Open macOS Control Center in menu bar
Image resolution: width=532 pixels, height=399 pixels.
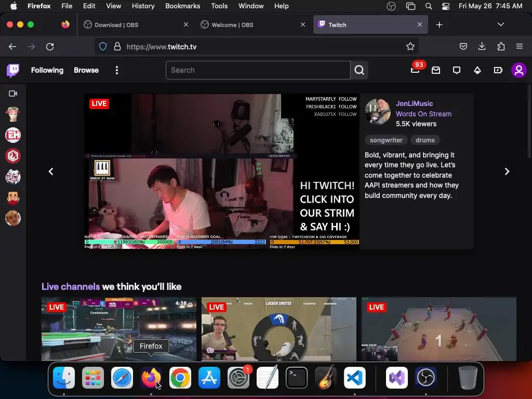tap(445, 6)
